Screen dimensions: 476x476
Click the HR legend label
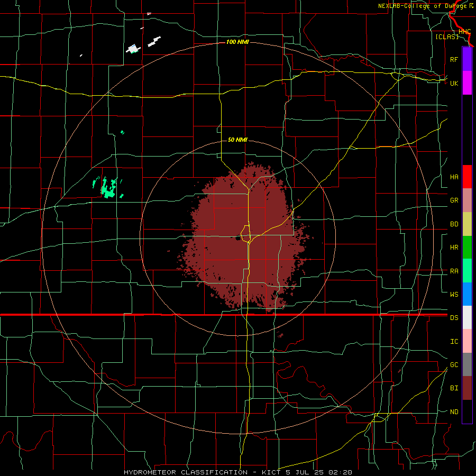click(x=454, y=248)
